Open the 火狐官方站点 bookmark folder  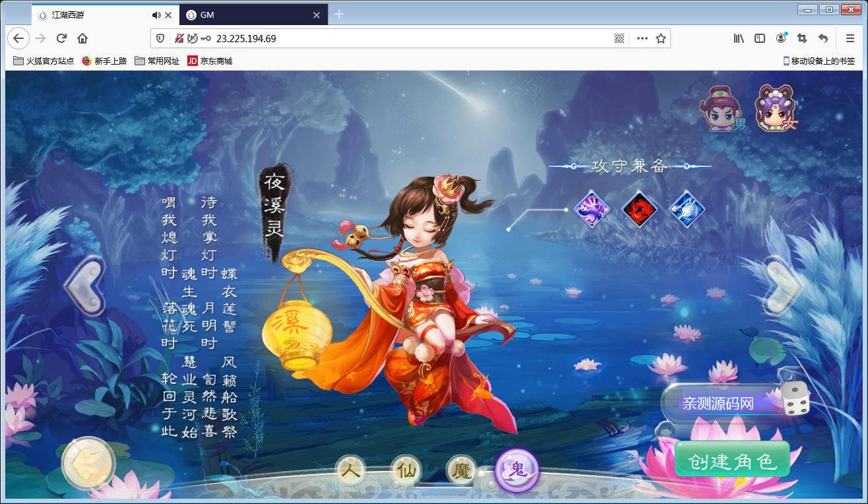click(44, 61)
